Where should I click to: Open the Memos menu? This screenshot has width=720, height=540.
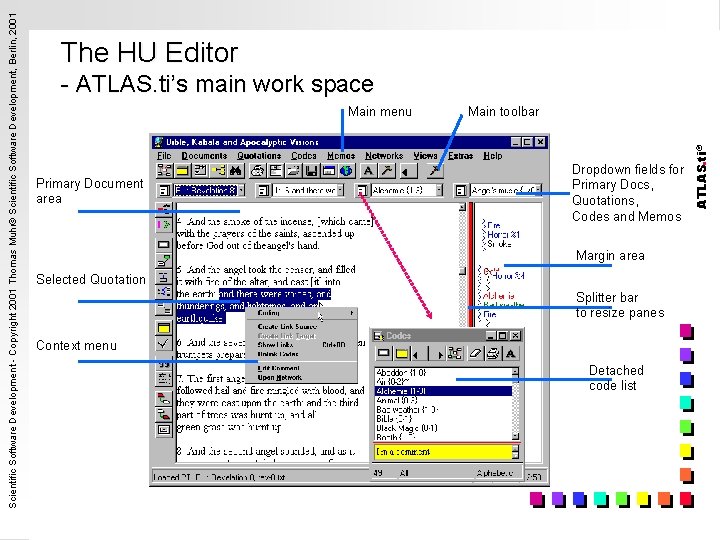(x=341, y=156)
